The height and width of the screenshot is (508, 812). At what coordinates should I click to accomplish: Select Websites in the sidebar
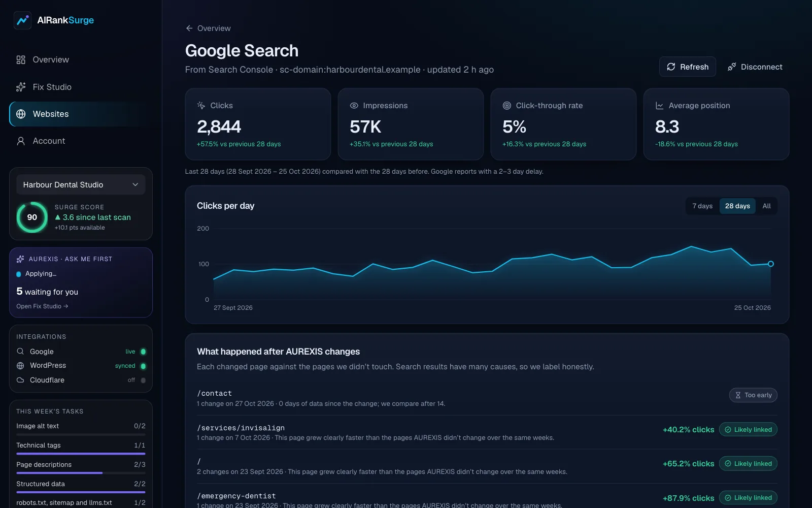(x=81, y=114)
